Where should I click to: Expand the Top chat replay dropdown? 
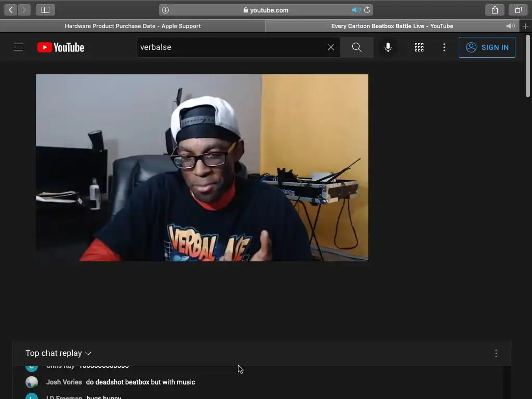59,353
